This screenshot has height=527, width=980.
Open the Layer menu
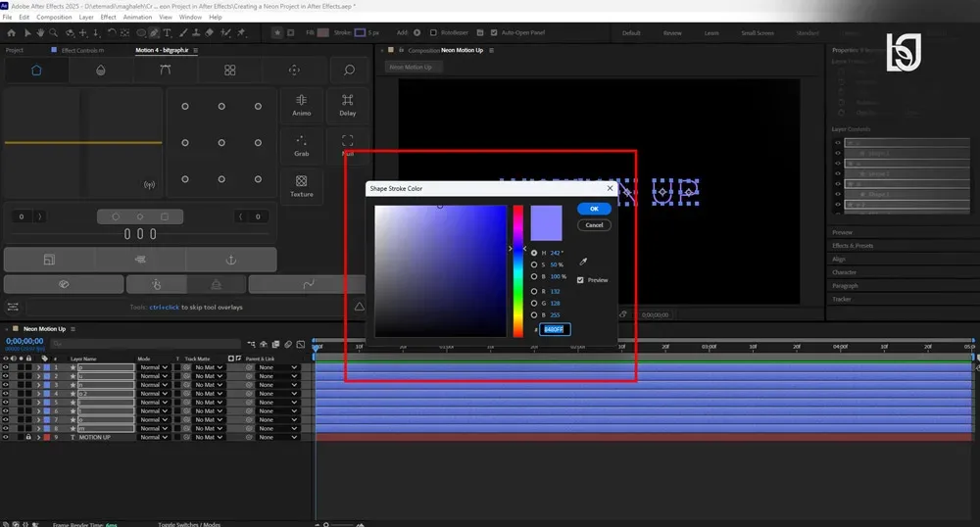pyautogui.click(x=86, y=17)
